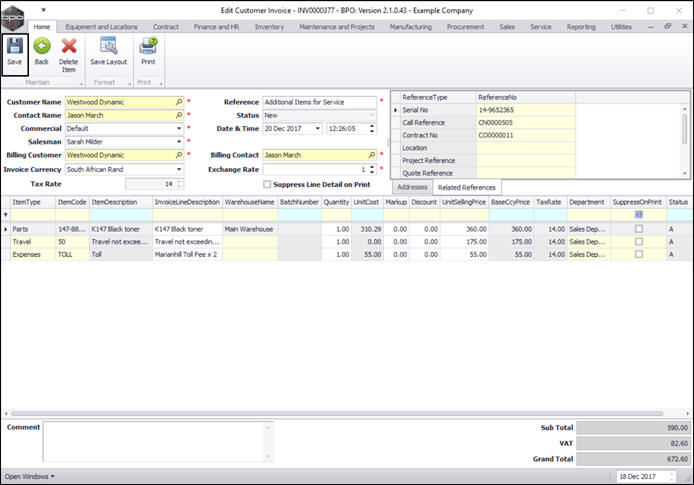This screenshot has width=694, height=485.
Task: Click the search icon in Billing Contact field
Action: click(x=372, y=155)
